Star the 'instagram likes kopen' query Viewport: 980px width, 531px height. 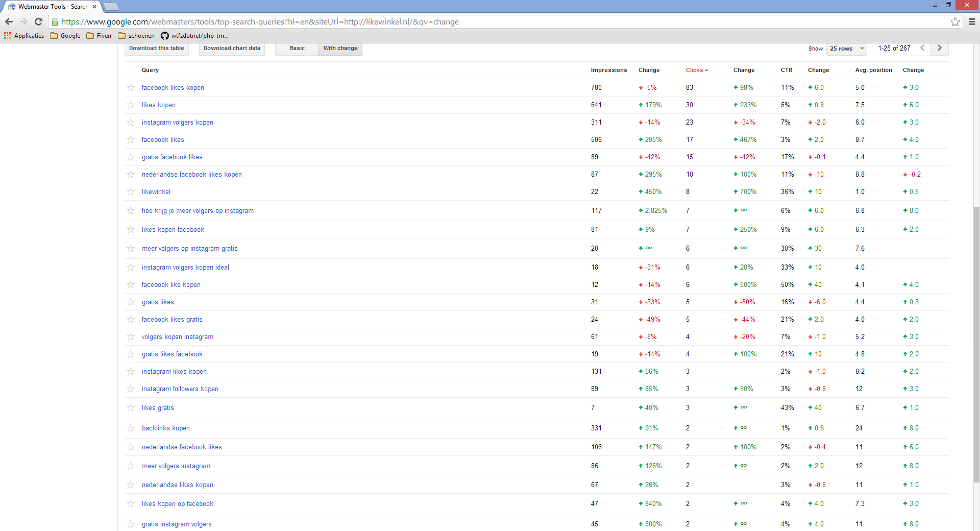[131, 372]
